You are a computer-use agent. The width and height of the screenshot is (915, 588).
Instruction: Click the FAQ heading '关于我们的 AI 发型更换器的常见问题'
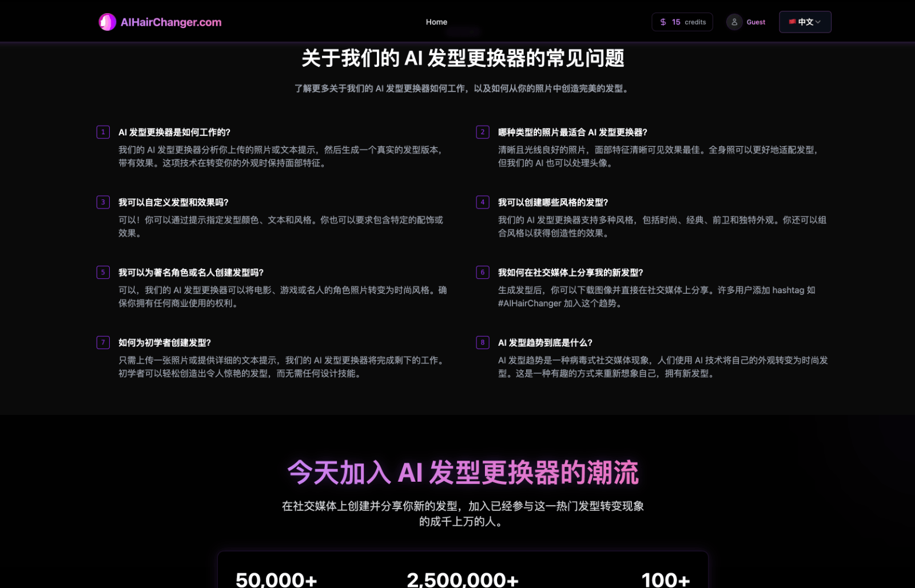tap(463, 58)
